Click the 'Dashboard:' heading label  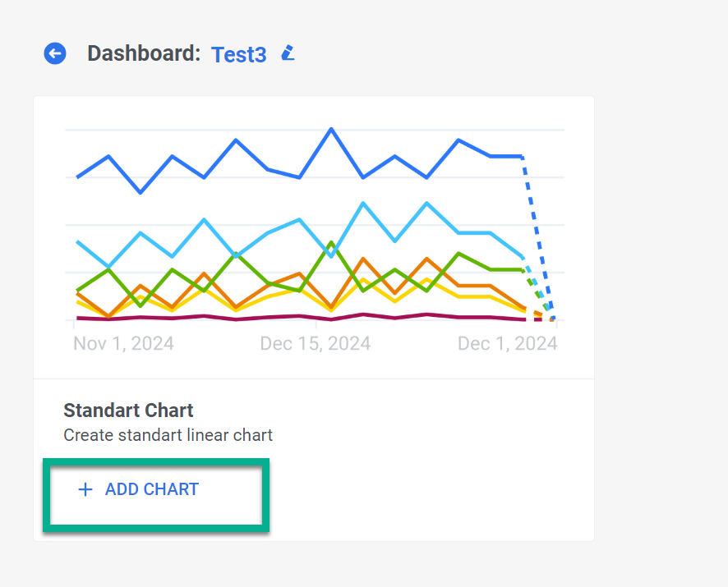point(144,54)
